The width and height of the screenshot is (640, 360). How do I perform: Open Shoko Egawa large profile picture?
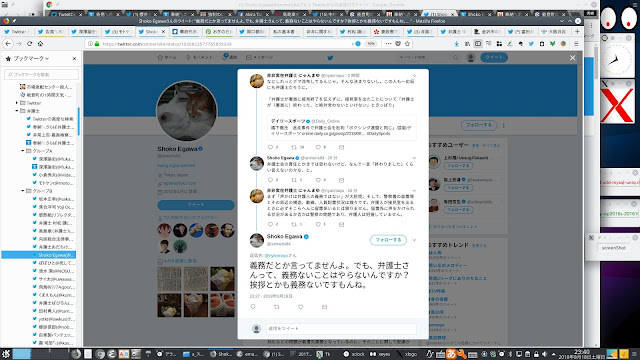click(187, 111)
